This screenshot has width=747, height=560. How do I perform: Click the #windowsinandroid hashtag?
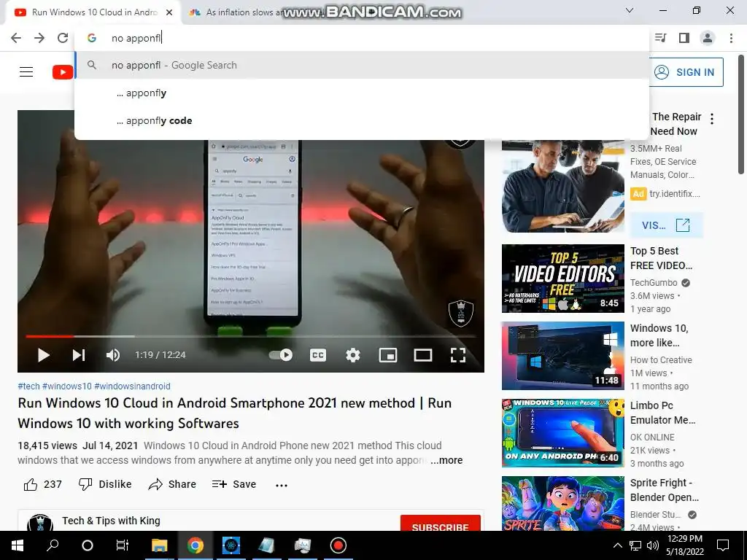pos(132,386)
